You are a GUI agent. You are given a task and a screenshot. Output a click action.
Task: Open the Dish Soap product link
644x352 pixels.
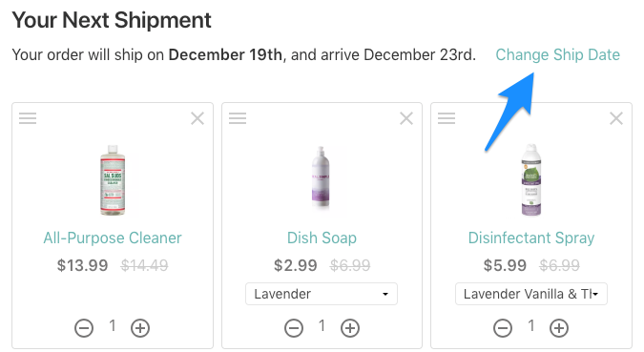click(x=322, y=238)
